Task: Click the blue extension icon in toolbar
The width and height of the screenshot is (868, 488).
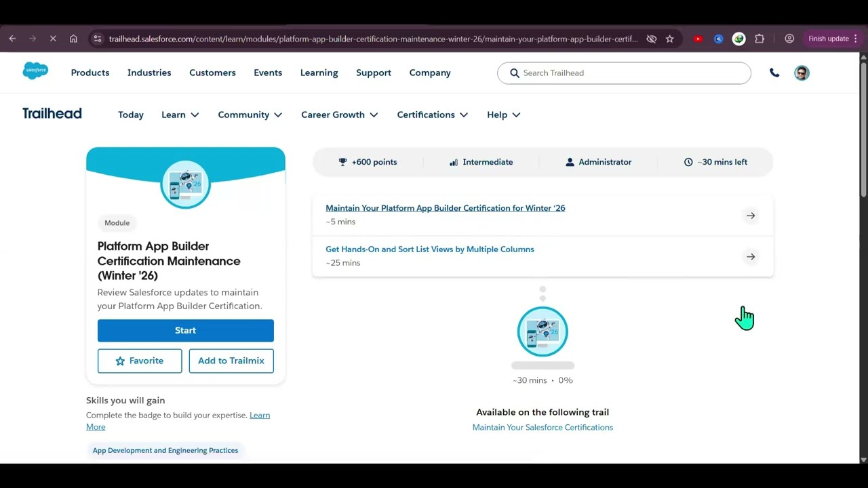Action: click(718, 39)
